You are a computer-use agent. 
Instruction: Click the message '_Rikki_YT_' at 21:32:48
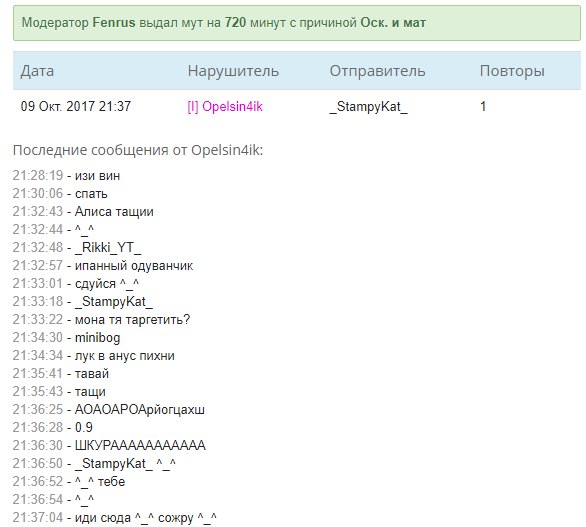click(x=108, y=247)
